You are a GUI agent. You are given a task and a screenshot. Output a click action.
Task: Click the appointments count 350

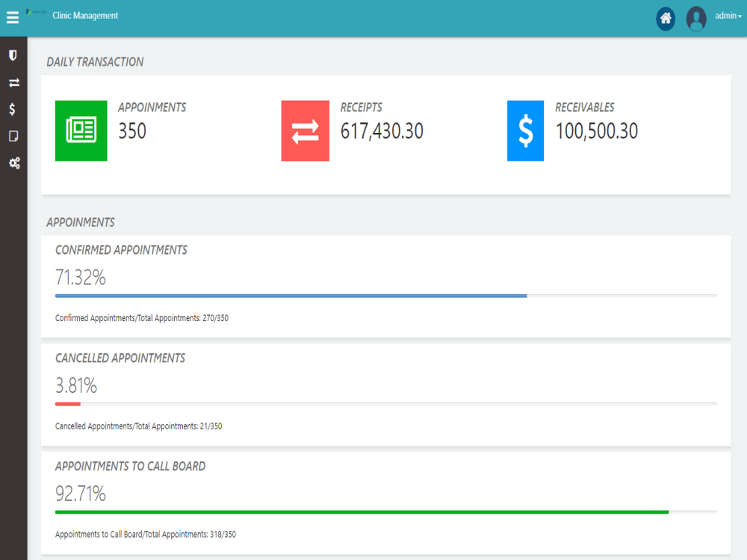132,131
